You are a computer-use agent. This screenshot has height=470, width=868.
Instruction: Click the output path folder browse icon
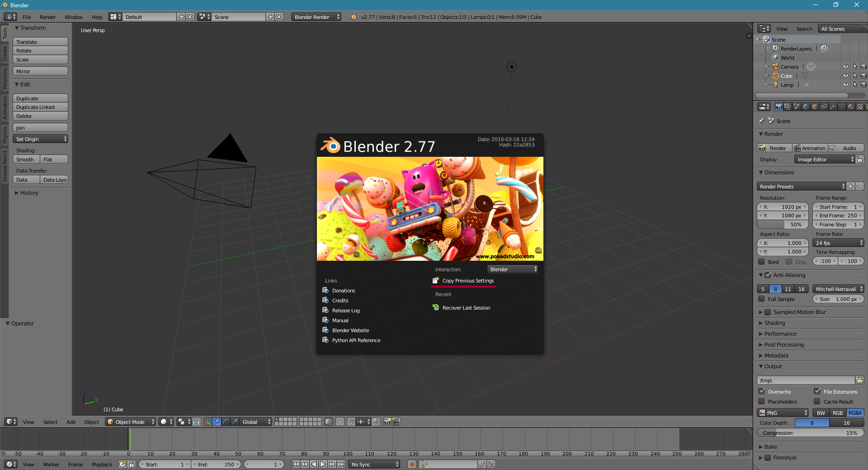pos(859,380)
